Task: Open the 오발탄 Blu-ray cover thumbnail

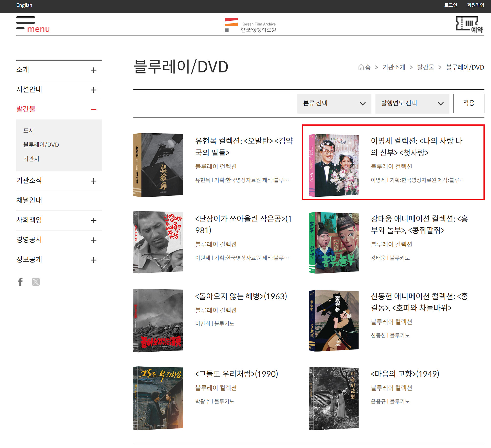Action: coord(158,165)
